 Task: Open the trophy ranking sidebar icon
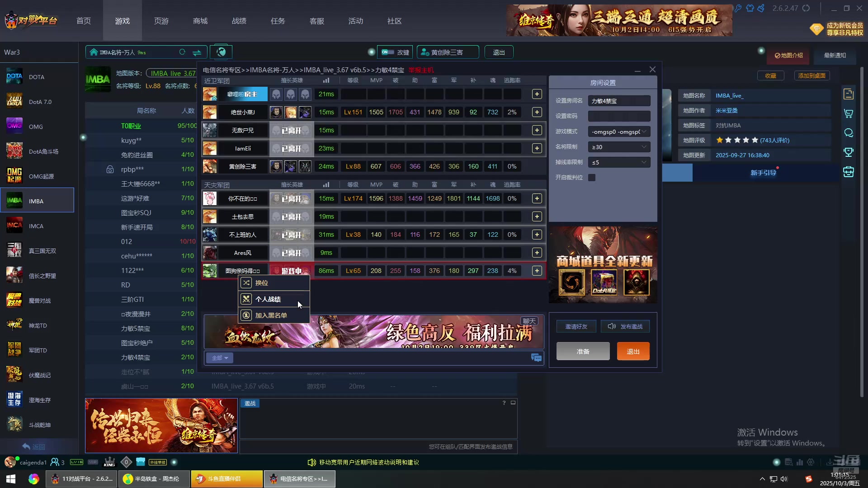[849, 152]
